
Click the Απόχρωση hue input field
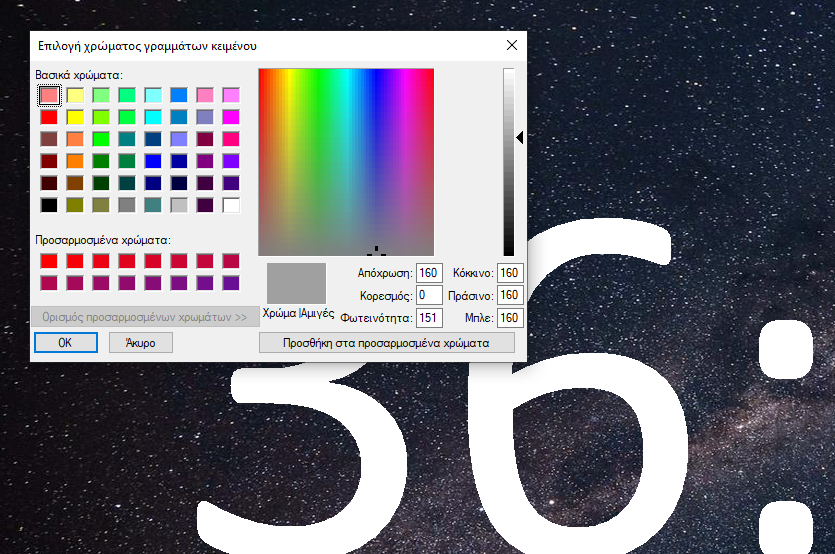pyautogui.click(x=429, y=273)
